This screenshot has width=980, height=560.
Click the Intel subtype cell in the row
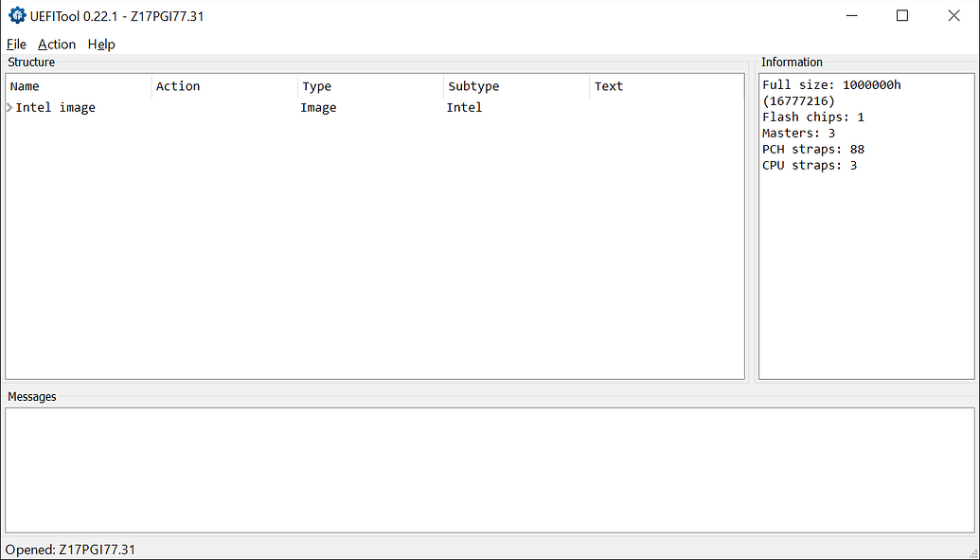point(464,108)
